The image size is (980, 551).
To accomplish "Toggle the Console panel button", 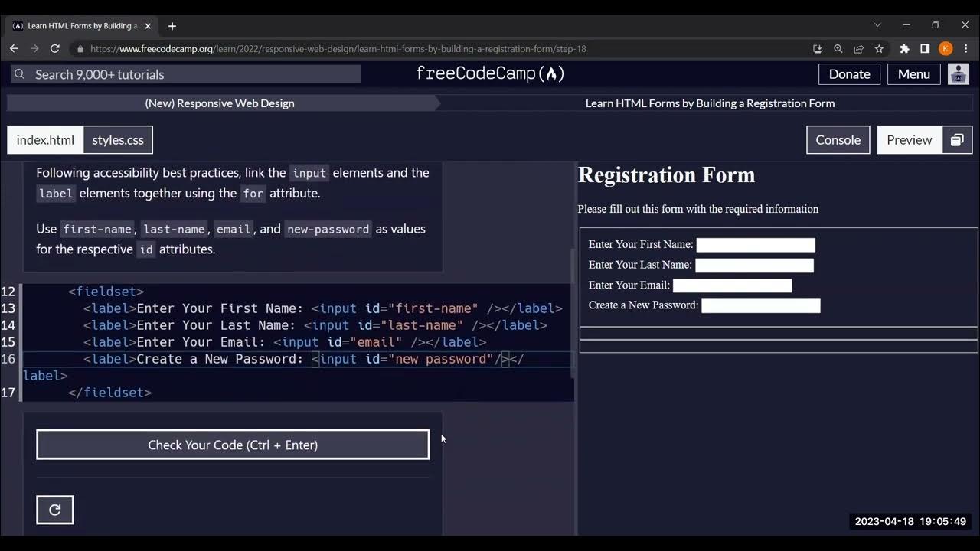I will pos(838,140).
